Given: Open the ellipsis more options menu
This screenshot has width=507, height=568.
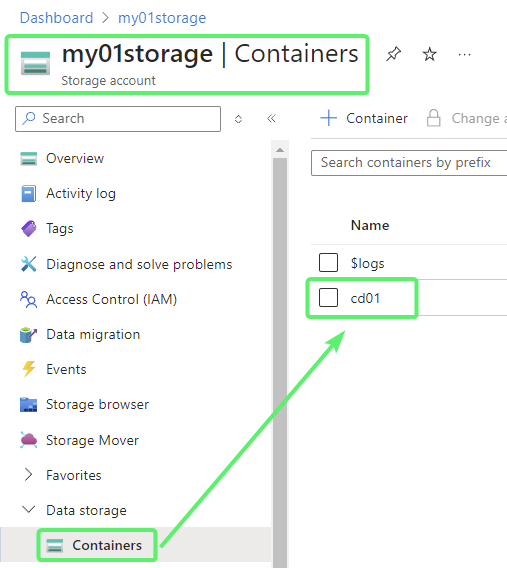Looking at the screenshot, I should (464, 55).
